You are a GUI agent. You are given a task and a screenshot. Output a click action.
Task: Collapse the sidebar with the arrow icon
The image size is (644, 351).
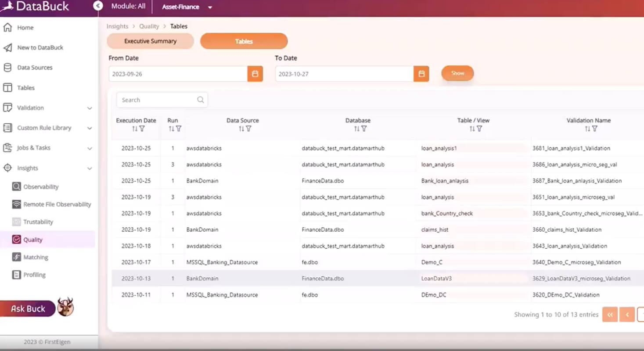pos(98,6)
